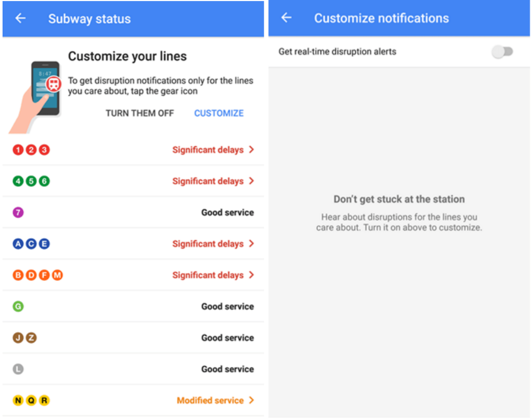Tap back arrow in Customize notifications header
The image size is (532, 418).
pyautogui.click(x=287, y=18)
